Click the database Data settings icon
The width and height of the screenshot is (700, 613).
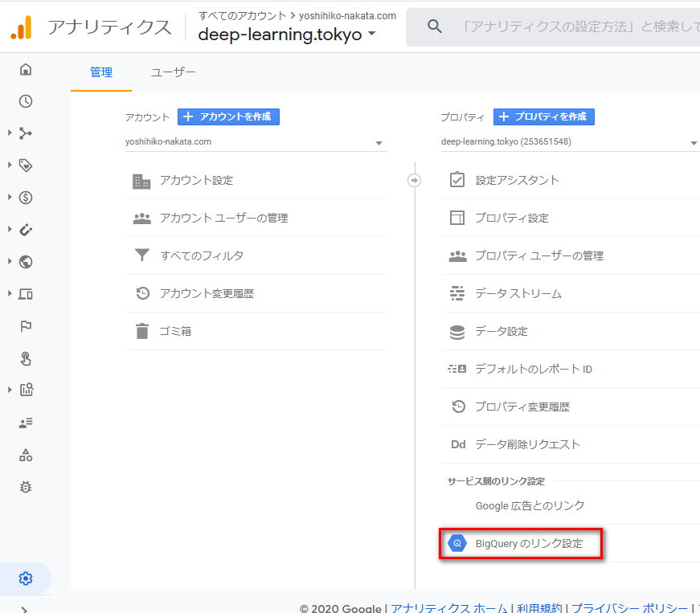click(x=457, y=332)
